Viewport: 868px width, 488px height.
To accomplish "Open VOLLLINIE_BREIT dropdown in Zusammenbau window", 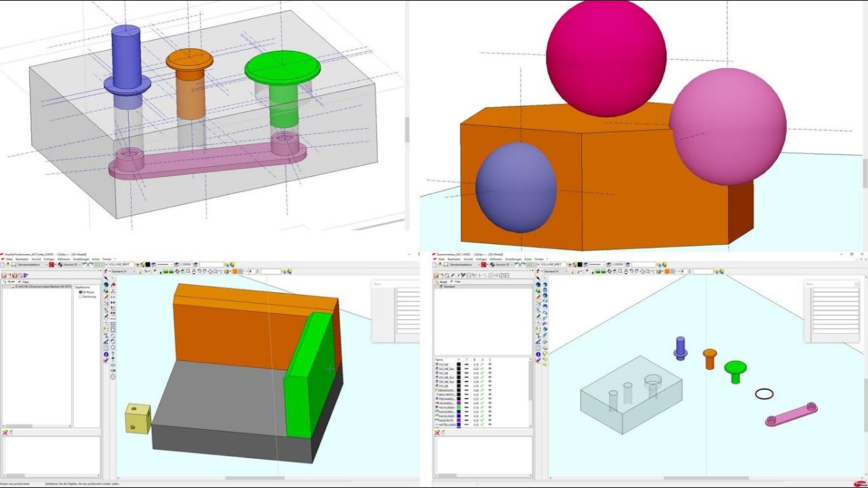I will tap(552, 264).
